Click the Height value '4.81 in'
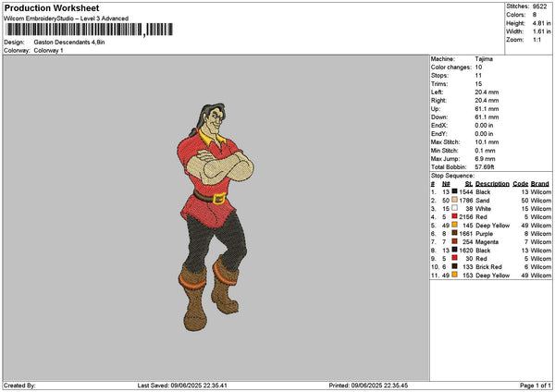The height and width of the screenshot is (392, 555). [x=541, y=23]
